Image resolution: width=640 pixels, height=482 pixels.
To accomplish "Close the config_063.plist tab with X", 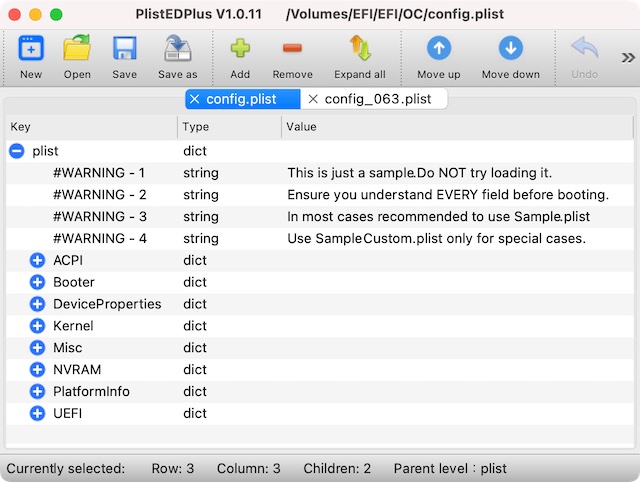I will [x=313, y=99].
